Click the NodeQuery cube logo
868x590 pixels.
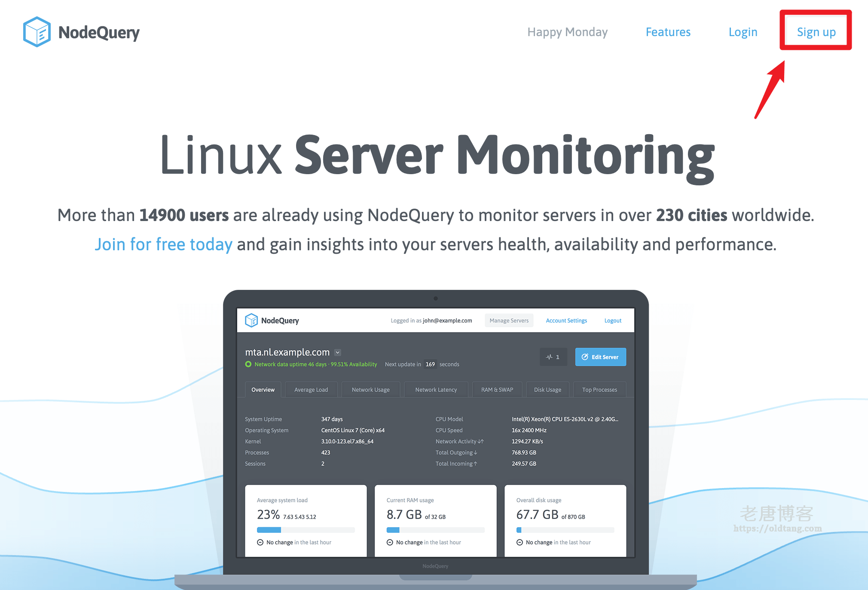tap(37, 31)
